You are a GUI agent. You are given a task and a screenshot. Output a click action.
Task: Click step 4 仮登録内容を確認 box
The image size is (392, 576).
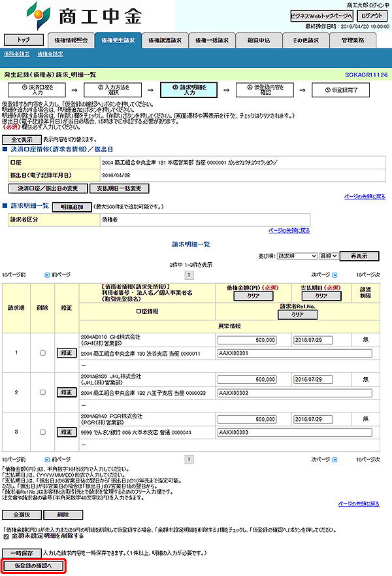click(265, 90)
